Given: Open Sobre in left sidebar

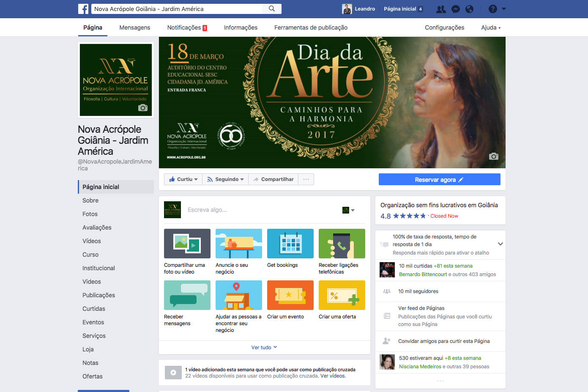Looking at the screenshot, I should [x=90, y=200].
